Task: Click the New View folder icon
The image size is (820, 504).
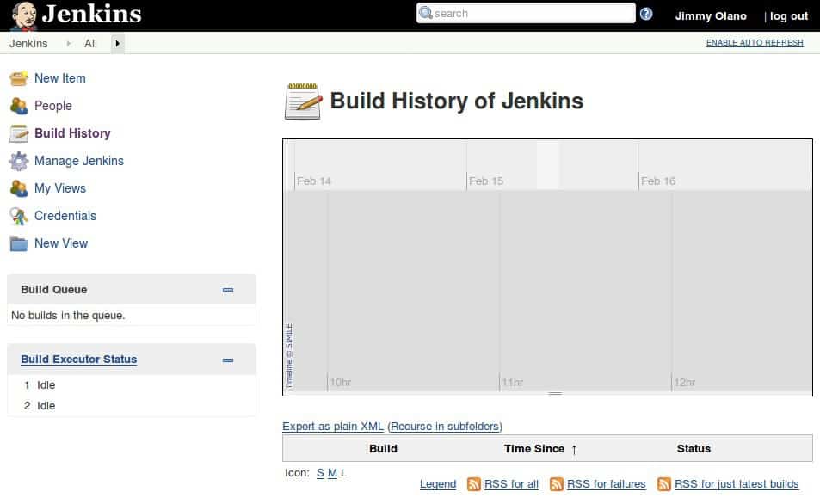Action: [18, 243]
